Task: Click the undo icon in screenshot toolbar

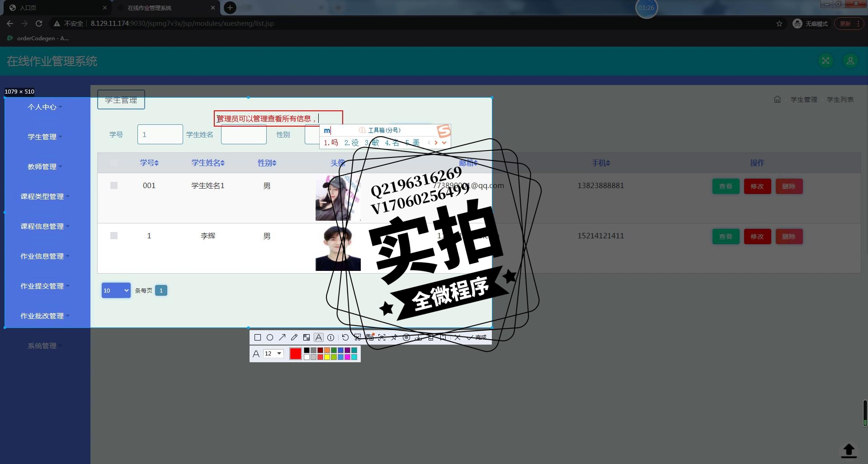Action: [345, 337]
